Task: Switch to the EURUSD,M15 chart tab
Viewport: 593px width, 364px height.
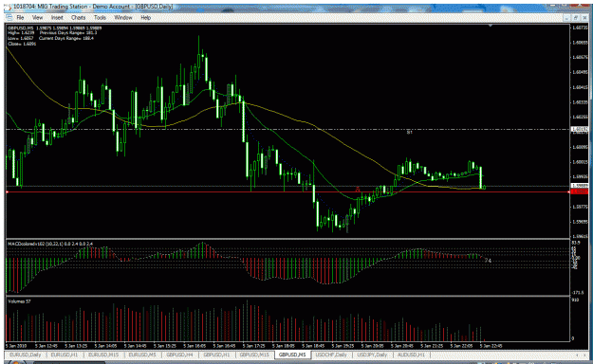Action: coord(102,355)
